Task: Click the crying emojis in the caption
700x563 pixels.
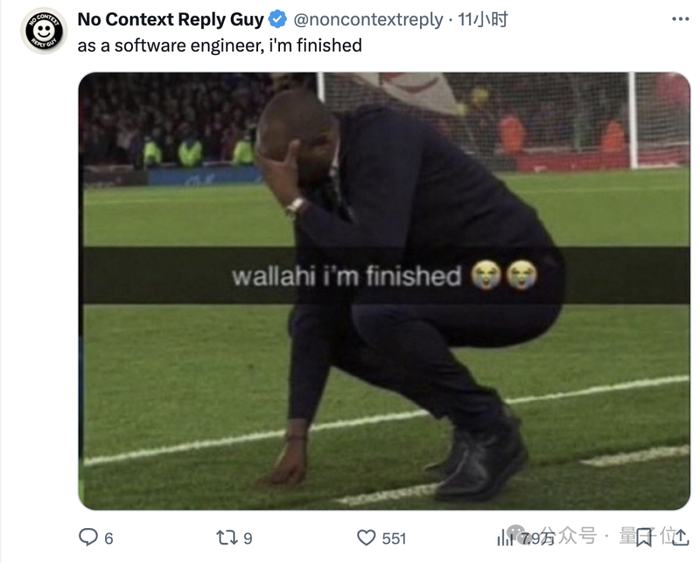Action: click(504, 275)
